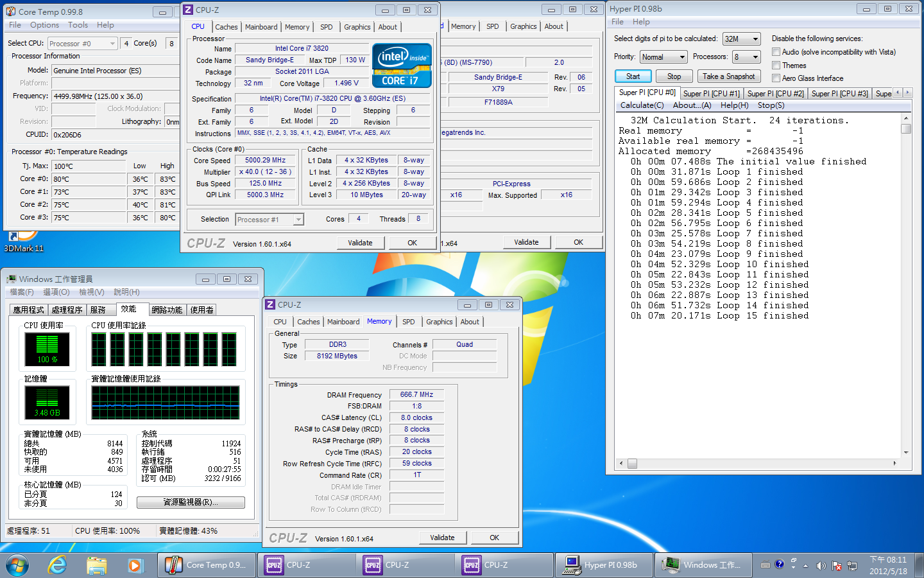Open the 網路功能 tab in Task Manager
The width and height of the screenshot is (924, 578).
[x=167, y=310]
